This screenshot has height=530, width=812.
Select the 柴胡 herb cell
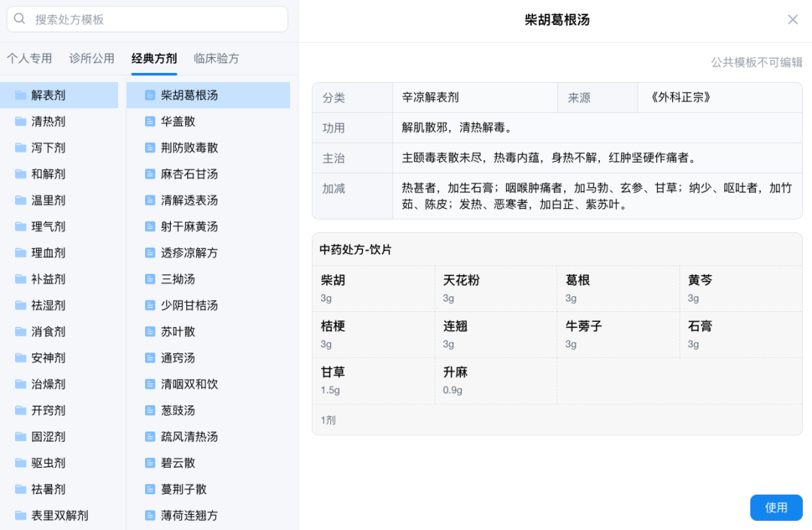373,288
